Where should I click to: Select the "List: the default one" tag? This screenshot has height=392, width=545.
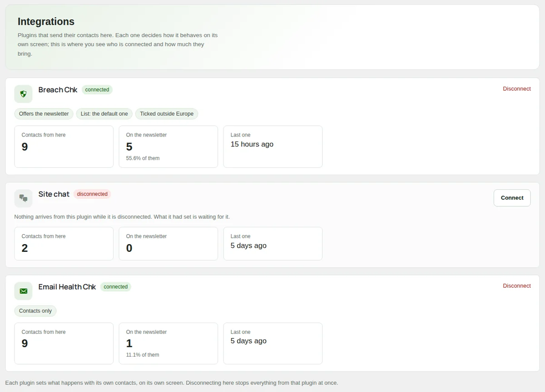pos(104,114)
